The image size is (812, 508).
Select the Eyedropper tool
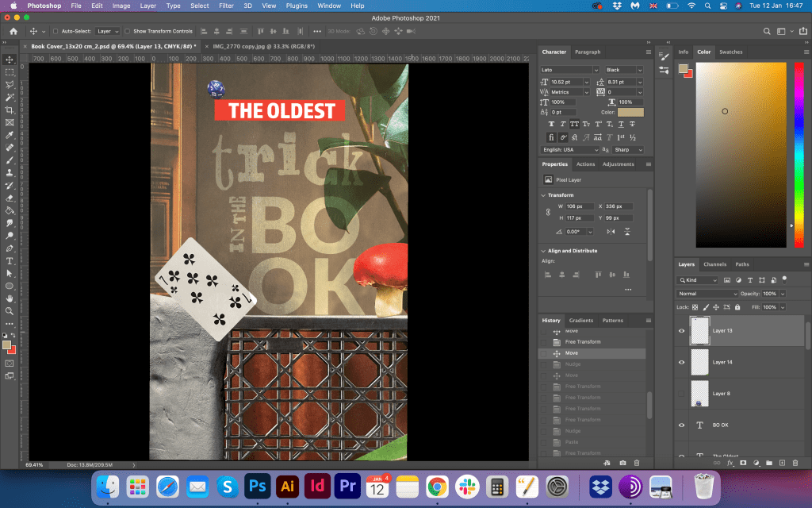click(10, 135)
